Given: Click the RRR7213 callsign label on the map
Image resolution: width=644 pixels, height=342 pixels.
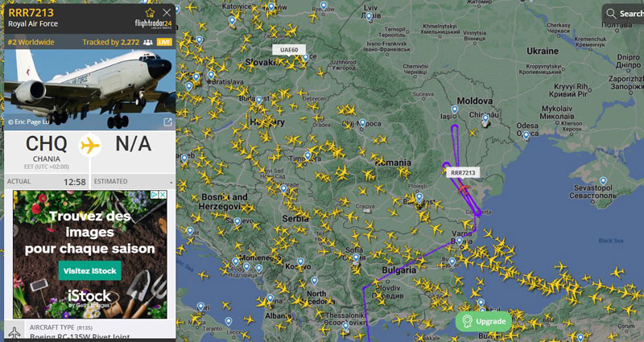Looking at the screenshot, I should pos(463,173).
